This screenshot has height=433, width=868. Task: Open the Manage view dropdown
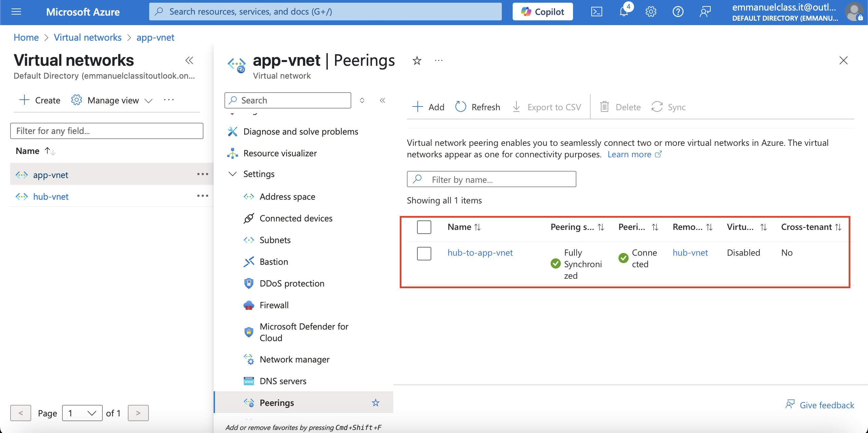[x=112, y=100]
